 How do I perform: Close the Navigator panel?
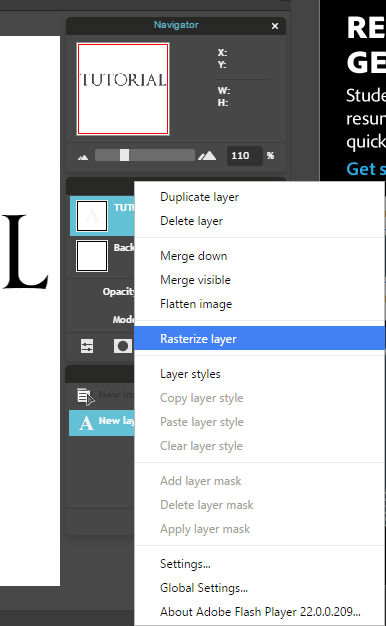(x=275, y=26)
